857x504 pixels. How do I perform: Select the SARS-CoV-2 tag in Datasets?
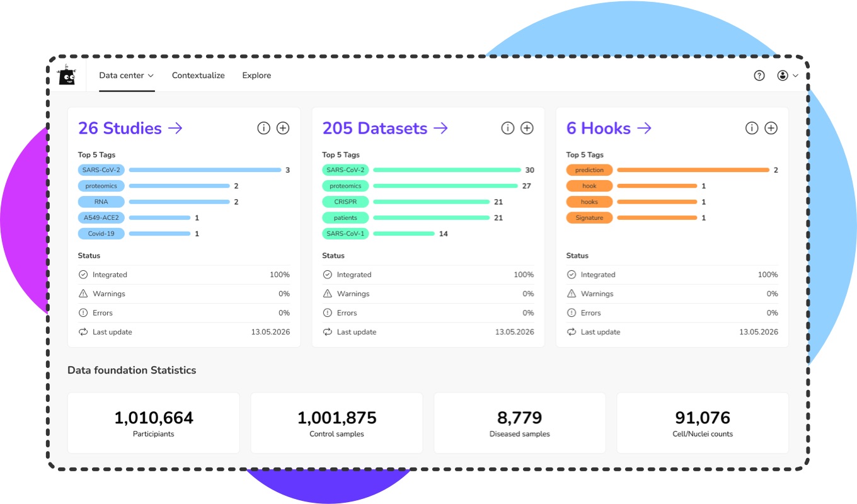coord(345,170)
